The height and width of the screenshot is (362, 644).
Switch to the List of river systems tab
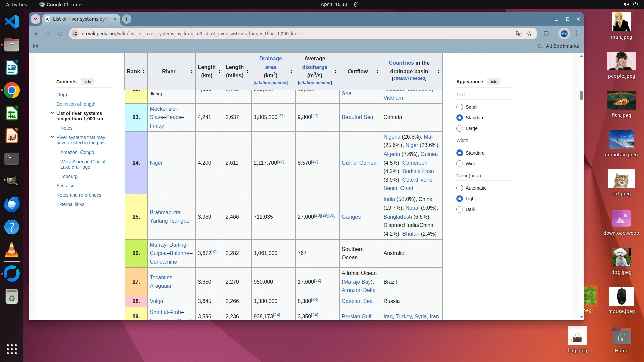pos(79,19)
